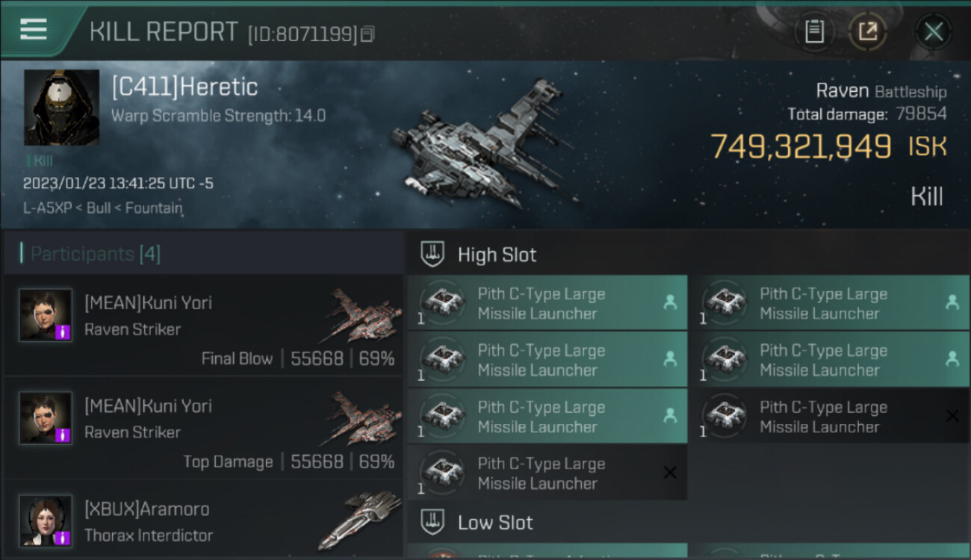Open Aramoro's pilot portrait
Viewport: 971px width, 560px height.
(46, 520)
